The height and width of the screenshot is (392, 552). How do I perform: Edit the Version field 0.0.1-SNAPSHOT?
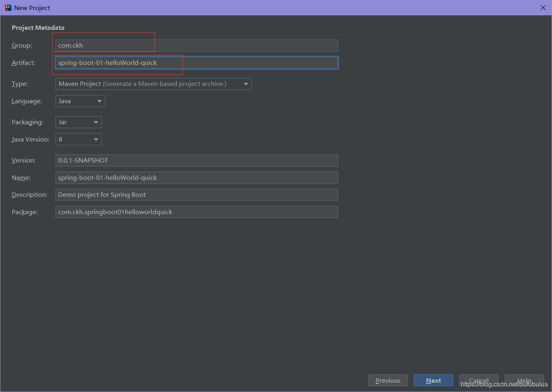coord(196,161)
